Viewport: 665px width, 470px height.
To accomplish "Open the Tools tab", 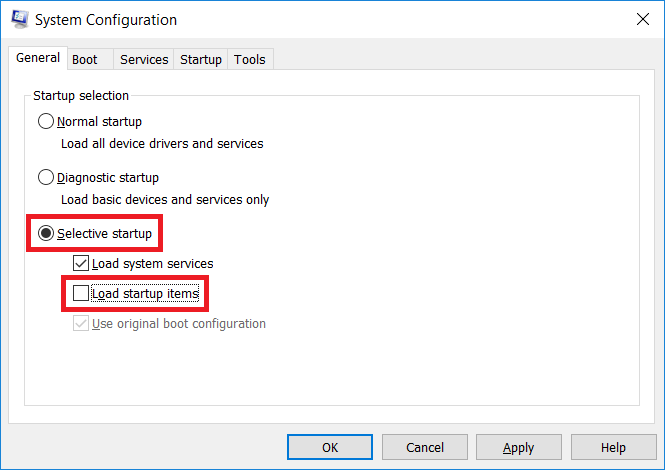I will pyautogui.click(x=250, y=59).
